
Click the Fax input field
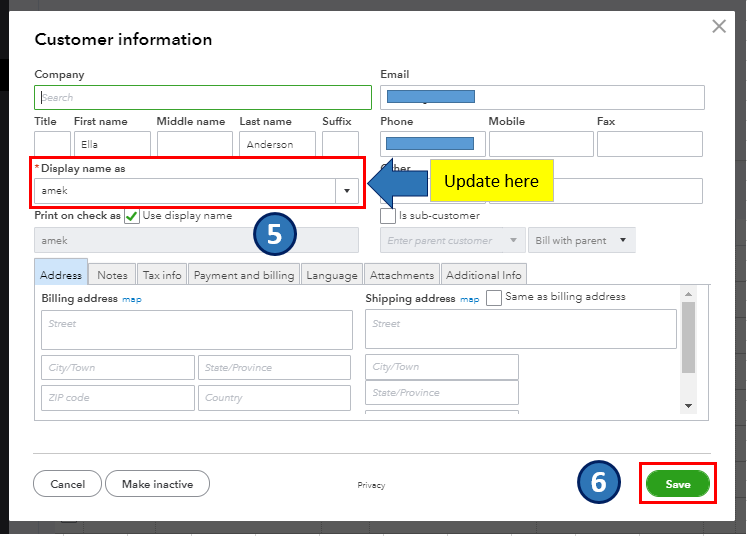(x=650, y=144)
